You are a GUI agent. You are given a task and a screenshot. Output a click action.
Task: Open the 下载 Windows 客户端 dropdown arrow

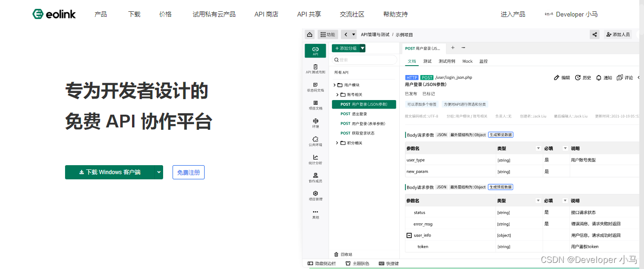159,172
